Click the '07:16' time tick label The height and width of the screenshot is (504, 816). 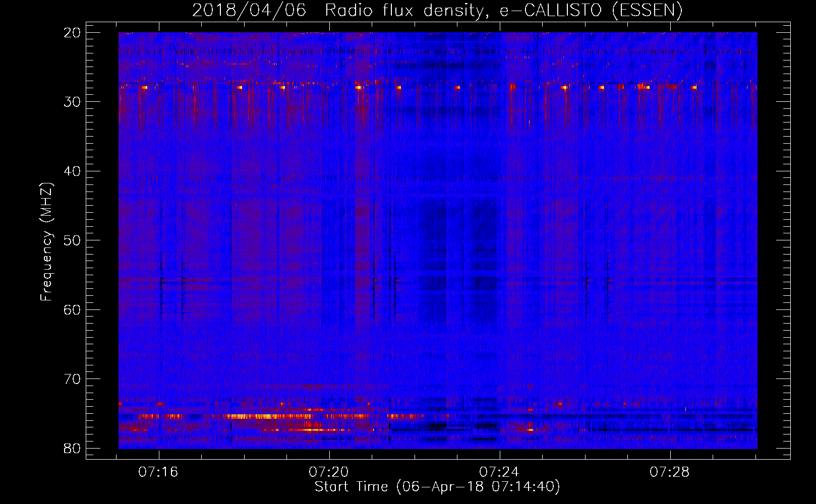coord(158,472)
